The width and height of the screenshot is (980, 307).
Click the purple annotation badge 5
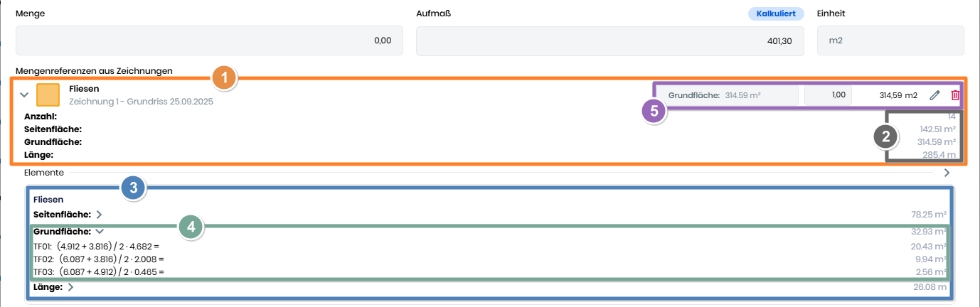(x=654, y=112)
